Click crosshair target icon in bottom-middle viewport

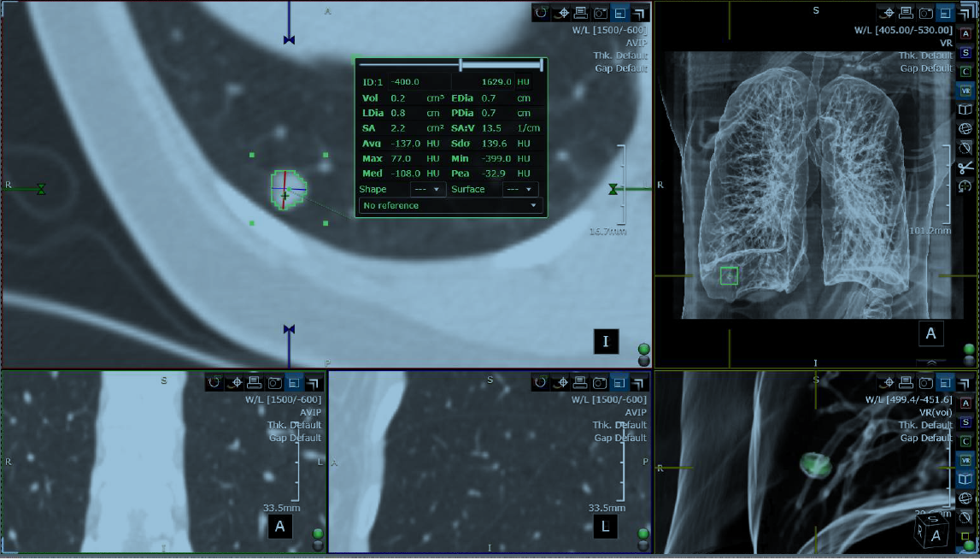tap(561, 383)
